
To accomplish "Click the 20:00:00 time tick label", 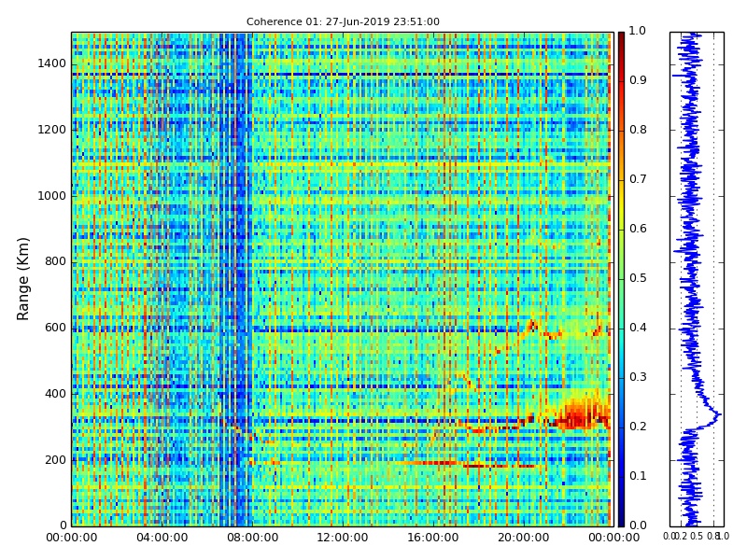I will click(x=524, y=539).
